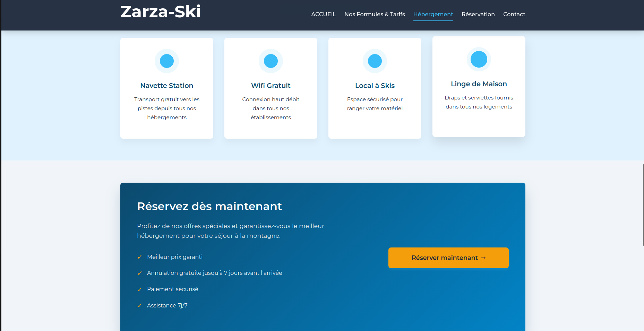
Task: Open the Réservation navigation link
Action: [478, 14]
